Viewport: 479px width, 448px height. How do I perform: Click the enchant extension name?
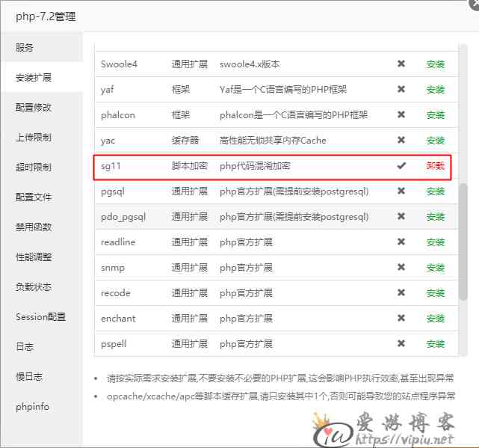tap(118, 319)
